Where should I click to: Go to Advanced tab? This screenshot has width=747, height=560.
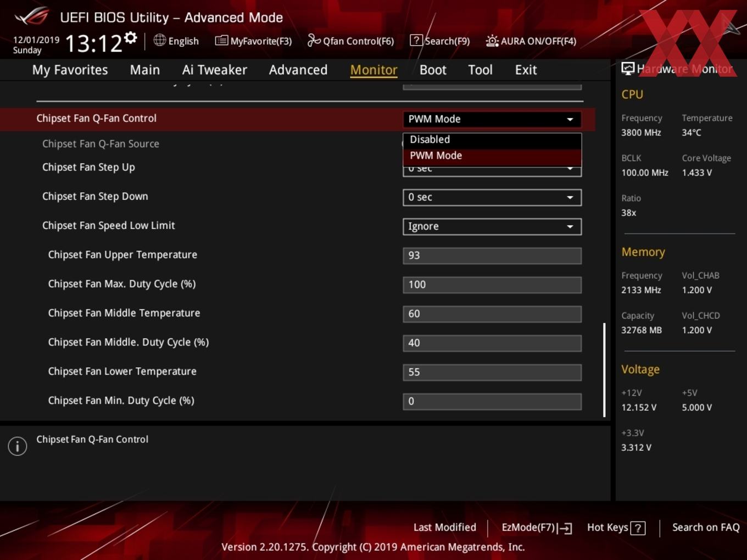tap(298, 70)
